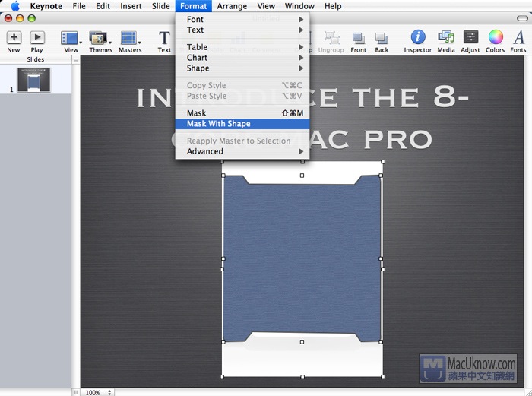
Task: Open the Insert menu
Action: pyautogui.click(x=131, y=6)
